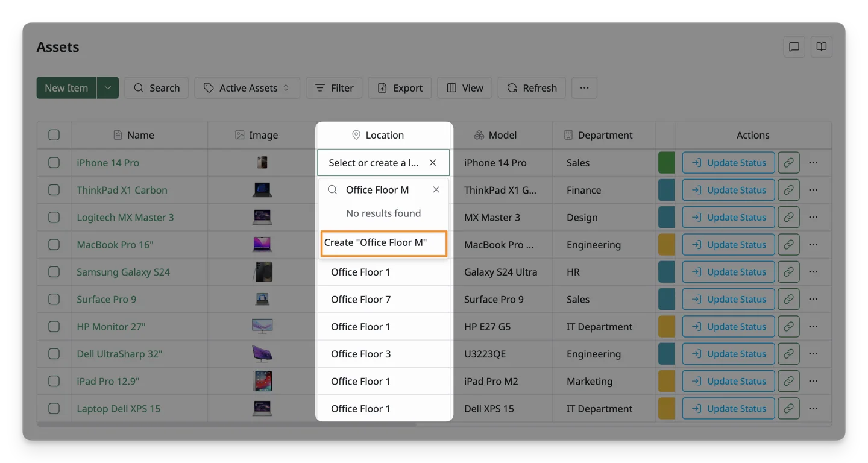Open the View column settings

pyautogui.click(x=465, y=88)
